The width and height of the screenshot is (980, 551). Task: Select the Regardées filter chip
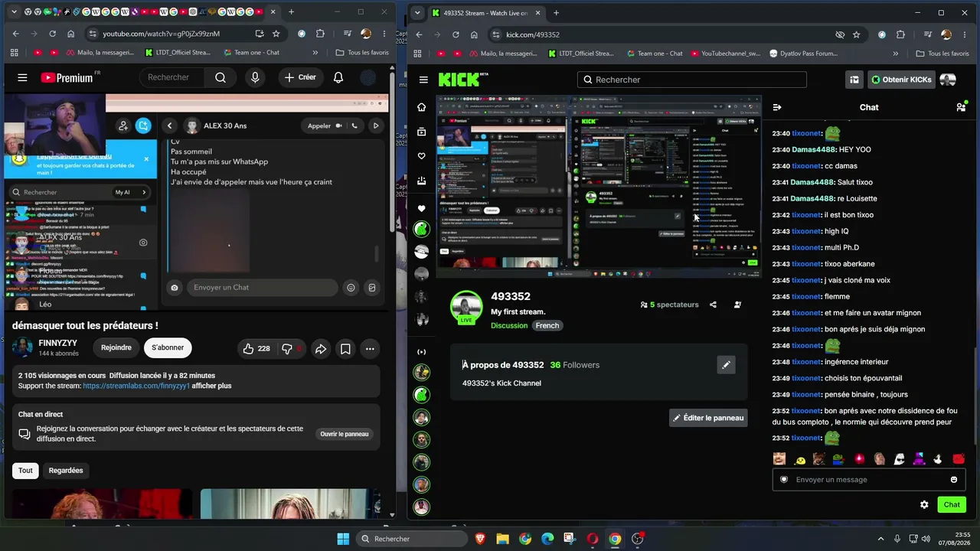pos(66,471)
